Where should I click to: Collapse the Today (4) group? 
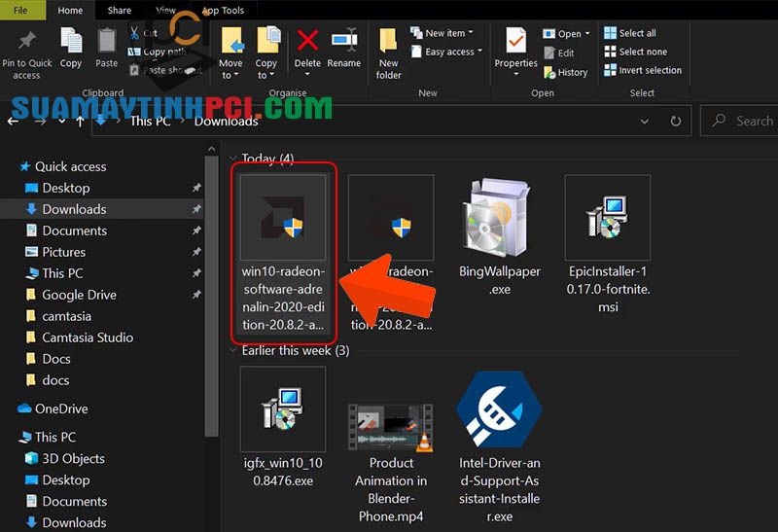pyautogui.click(x=232, y=159)
